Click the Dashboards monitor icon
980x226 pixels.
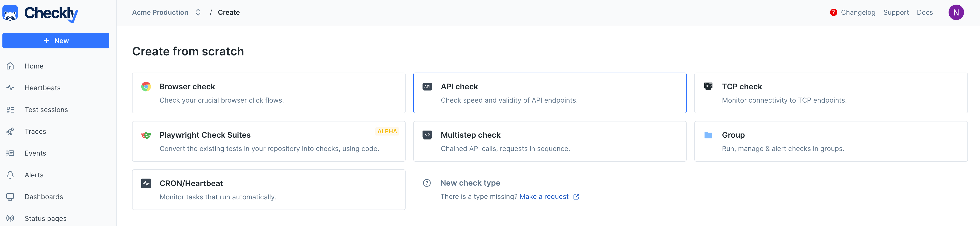[x=10, y=197]
